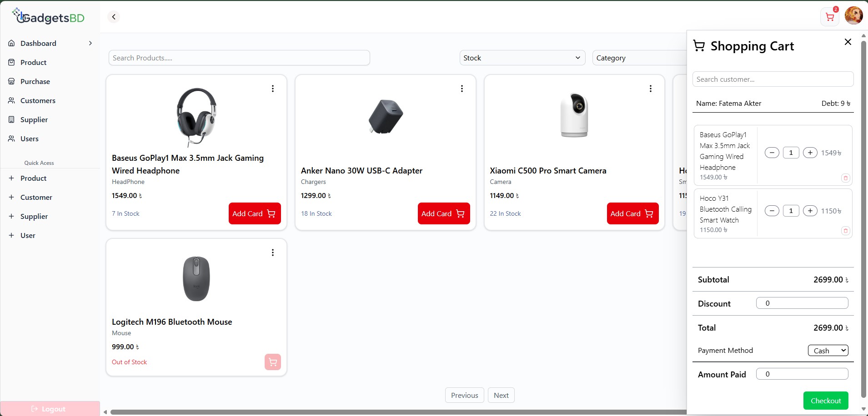
Task: Click '7 In Stock' label
Action: (x=125, y=213)
